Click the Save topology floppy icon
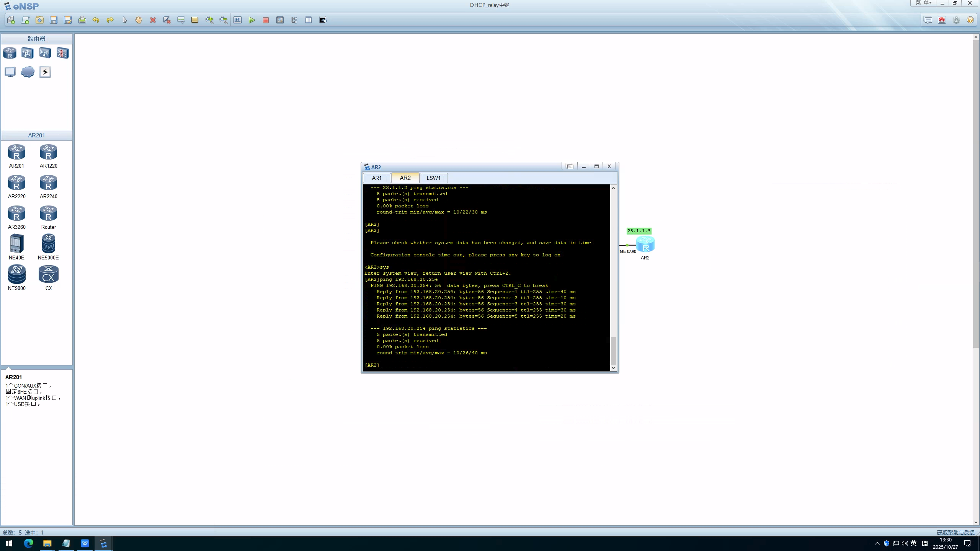Viewport: 980px width, 551px height. point(54,20)
